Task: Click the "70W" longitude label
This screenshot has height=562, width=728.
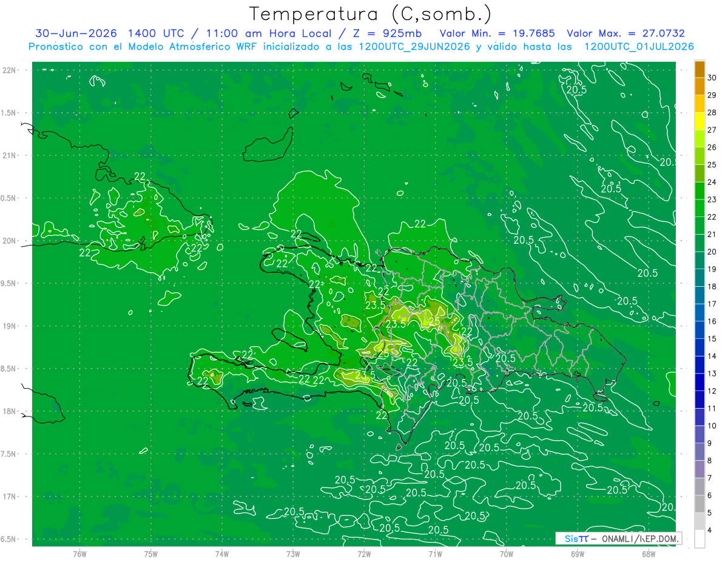Action: pos(507,554)
